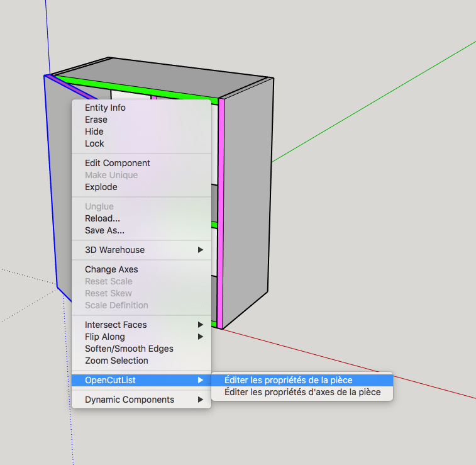Expand the Intersect Faces submenu

pos(141,325)
